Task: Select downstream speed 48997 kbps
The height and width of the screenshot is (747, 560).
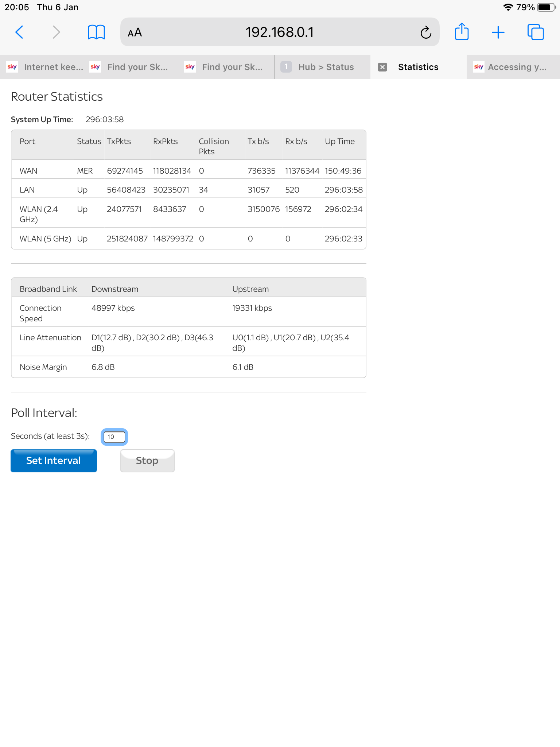Action: tap(113, 308)
